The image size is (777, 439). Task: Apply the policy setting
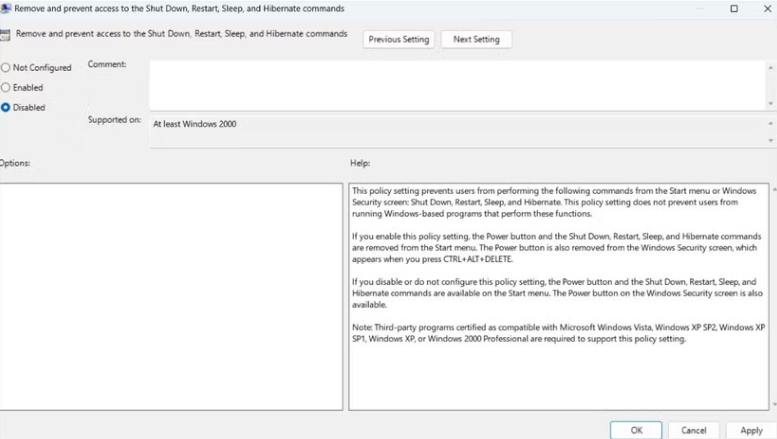[751, 430]
